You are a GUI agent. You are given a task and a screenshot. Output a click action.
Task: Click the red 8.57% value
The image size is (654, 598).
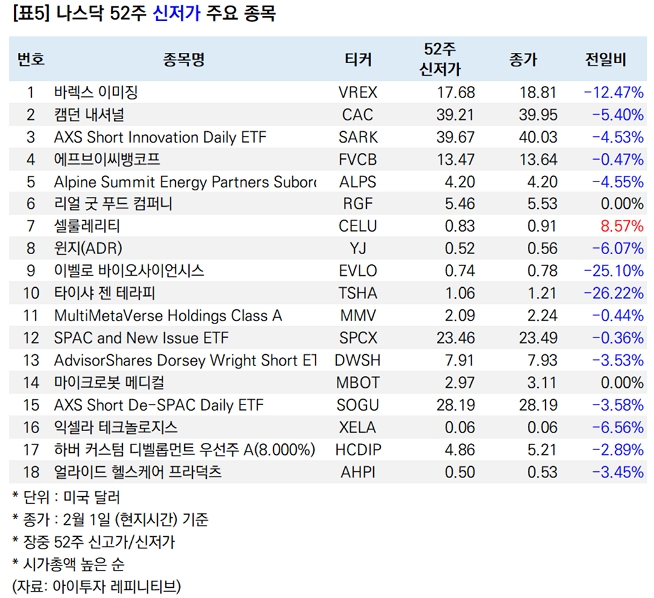pyautogui.click(x=622, y=226)
